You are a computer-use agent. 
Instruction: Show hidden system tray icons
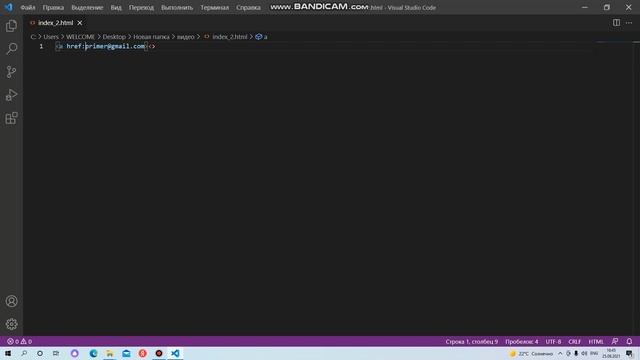click(x=560, y=353)
